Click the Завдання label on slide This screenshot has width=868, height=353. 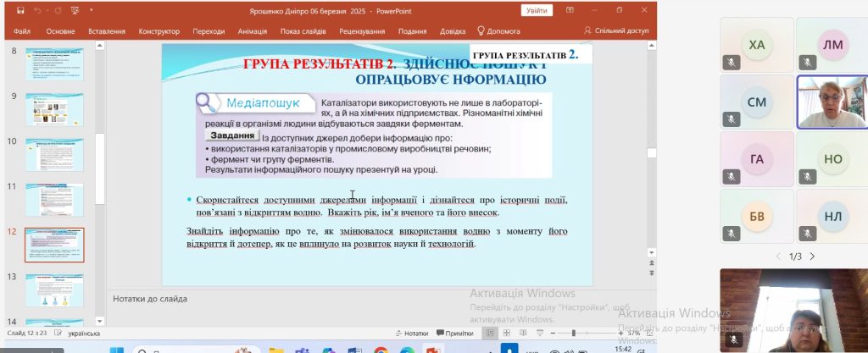(232, 135)
